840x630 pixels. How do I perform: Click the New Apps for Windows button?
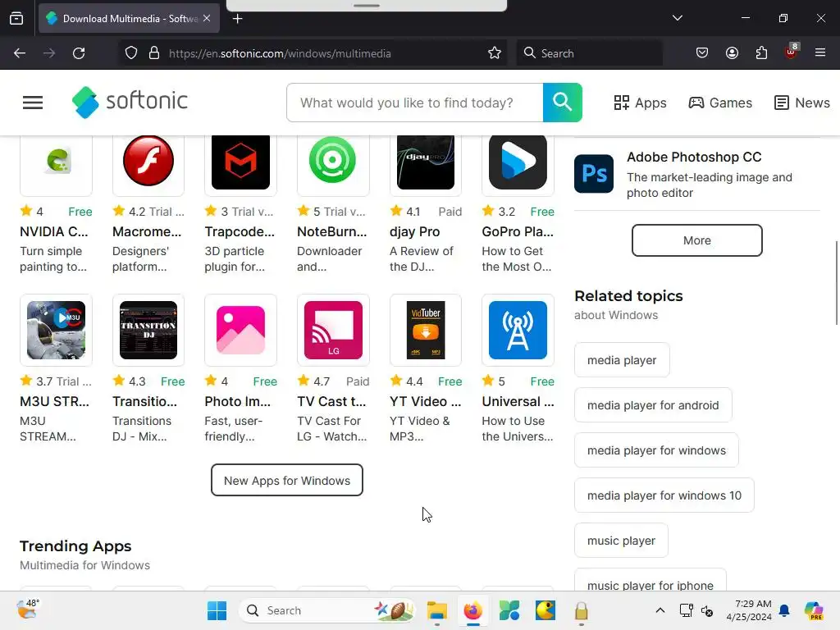point(286,480)
